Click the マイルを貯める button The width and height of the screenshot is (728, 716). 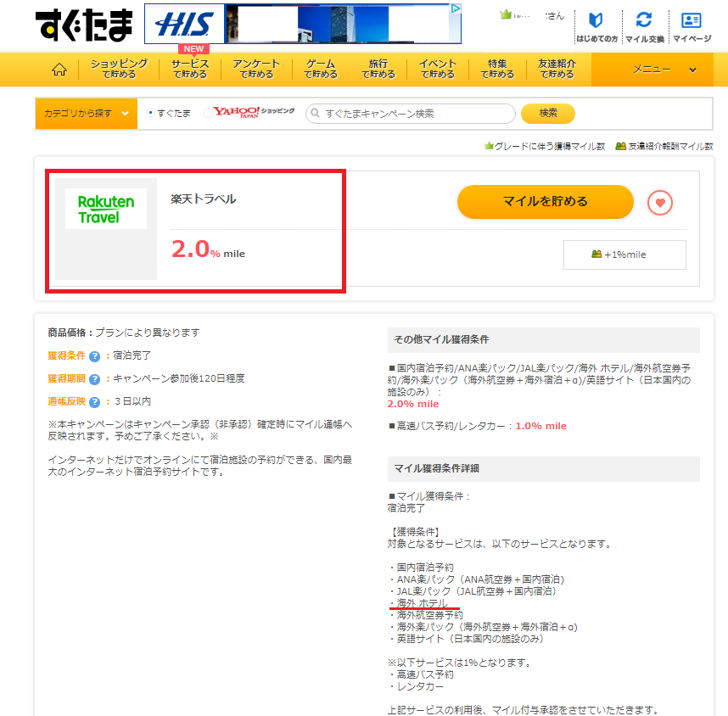(x=545, y=202)
